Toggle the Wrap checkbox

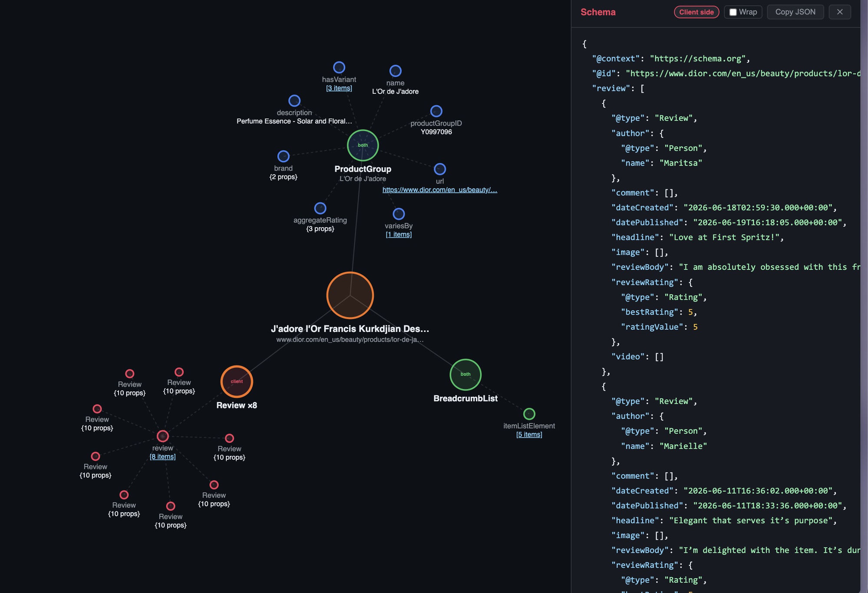coord(733,12)
